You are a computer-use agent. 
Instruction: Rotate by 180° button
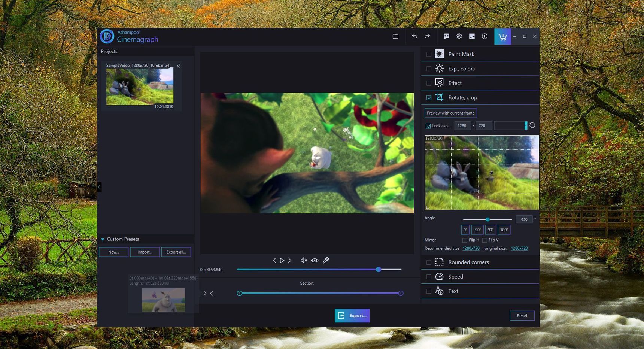[504, 230]
